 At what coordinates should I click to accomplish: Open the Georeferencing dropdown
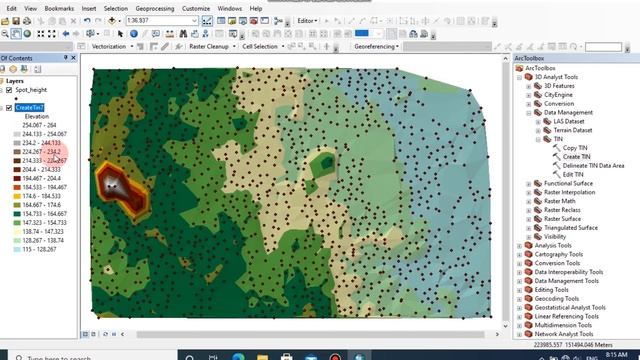tap(376, 47)
